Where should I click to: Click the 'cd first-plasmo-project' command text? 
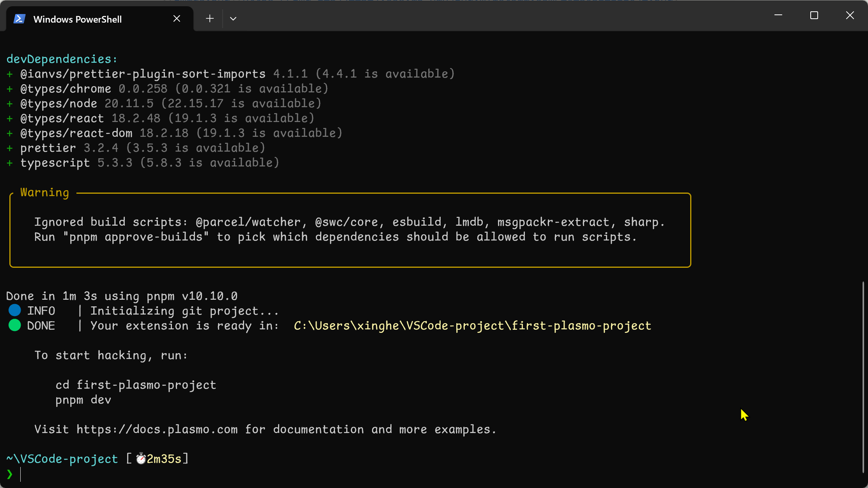tap(136, 385)
